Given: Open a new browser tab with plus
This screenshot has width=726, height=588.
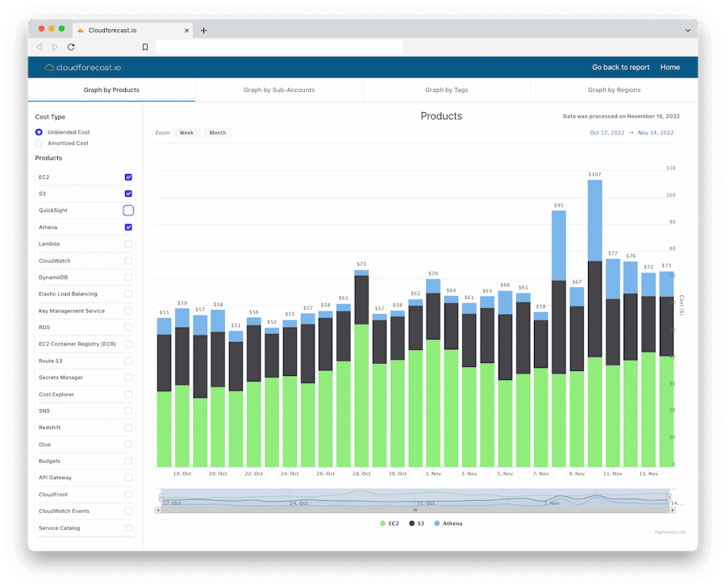Looking at the screenshot, I should coord(203,31).
